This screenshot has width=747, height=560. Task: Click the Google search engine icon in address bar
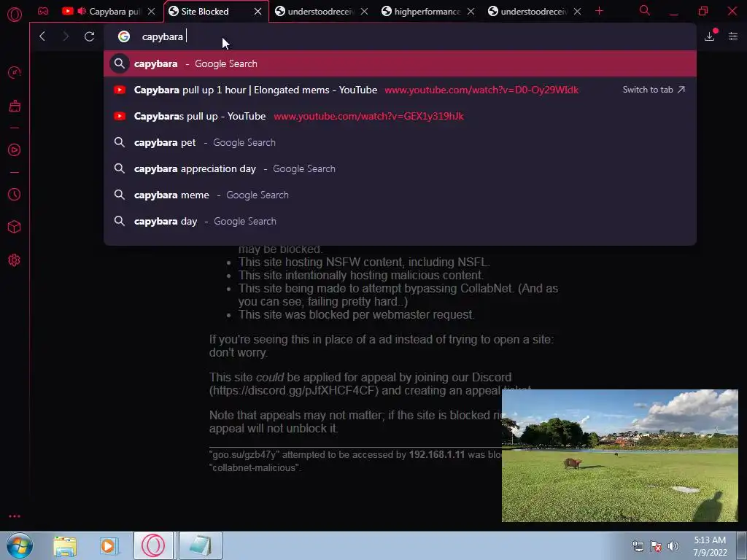coord(124,36)
